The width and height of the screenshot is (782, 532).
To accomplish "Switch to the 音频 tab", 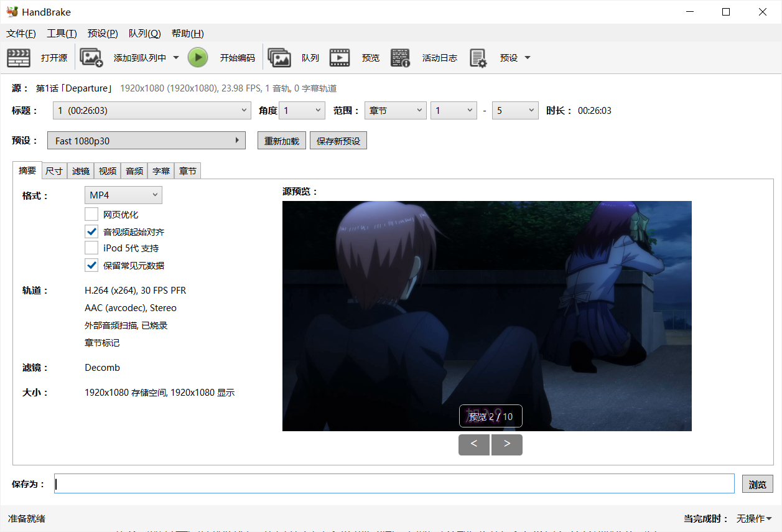I will [134, 171].
